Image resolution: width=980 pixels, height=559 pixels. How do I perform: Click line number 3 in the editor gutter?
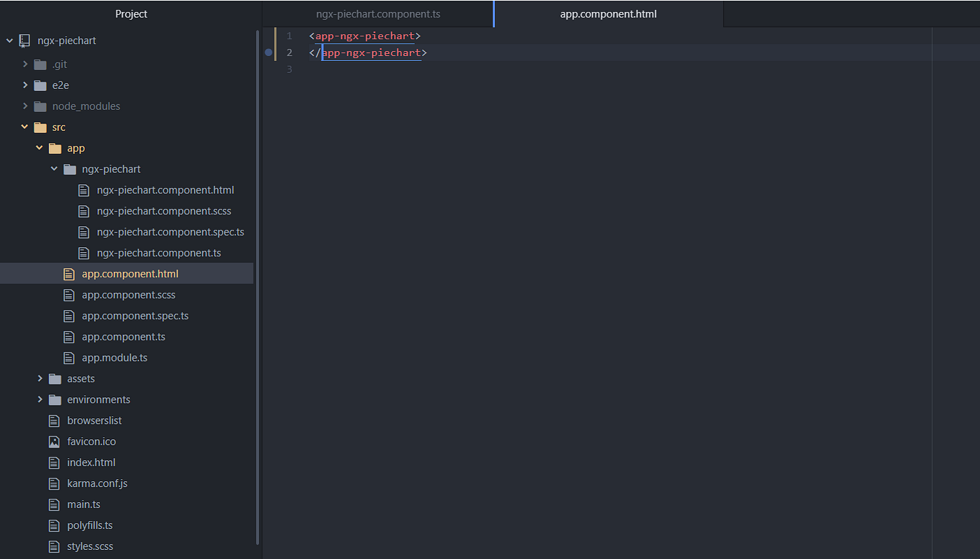289,69
